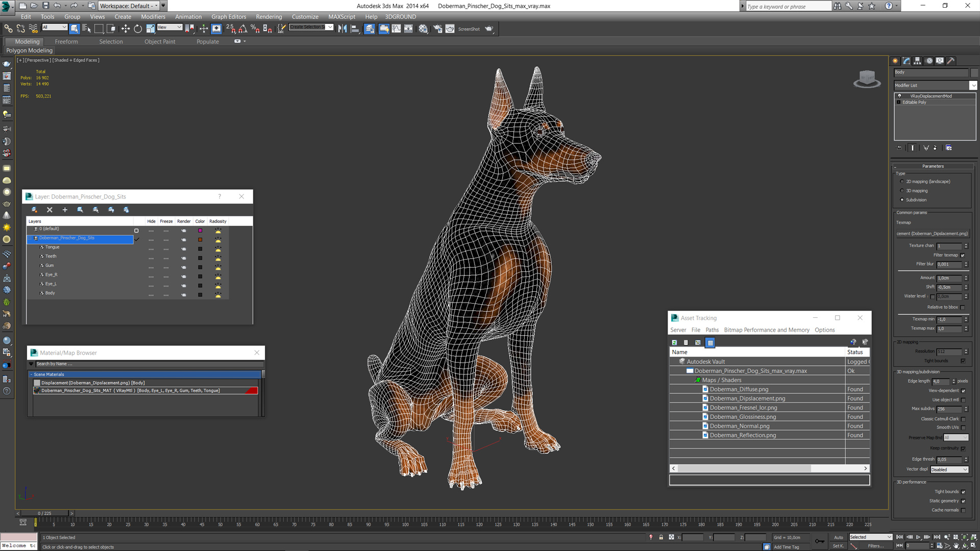Image resolution: width=980 pixels, height=551 pixels.
Task: Toggle the Angle Snap tool
Action: 243,29
